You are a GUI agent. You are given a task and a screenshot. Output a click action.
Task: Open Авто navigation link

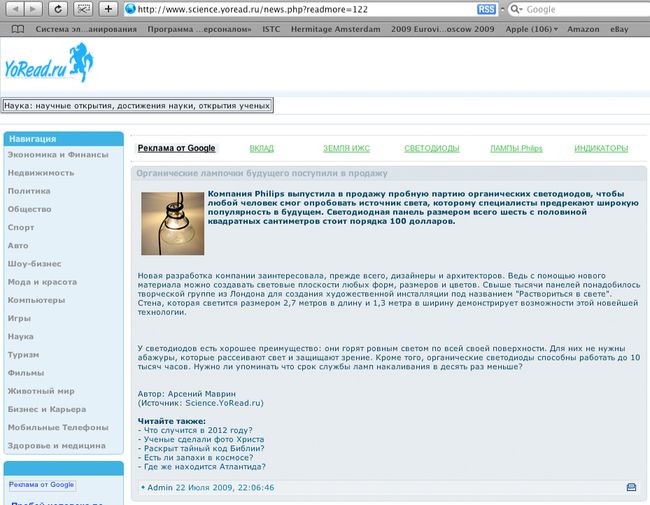pos(18,245)
